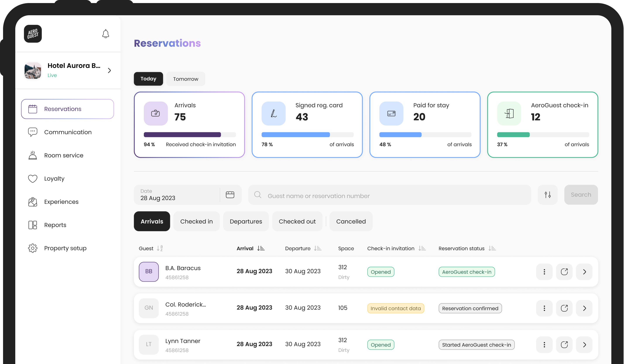Click the AeroGuest check-in 37% progress bar
Screen dimensions: 624x364
tap(543, 135)
